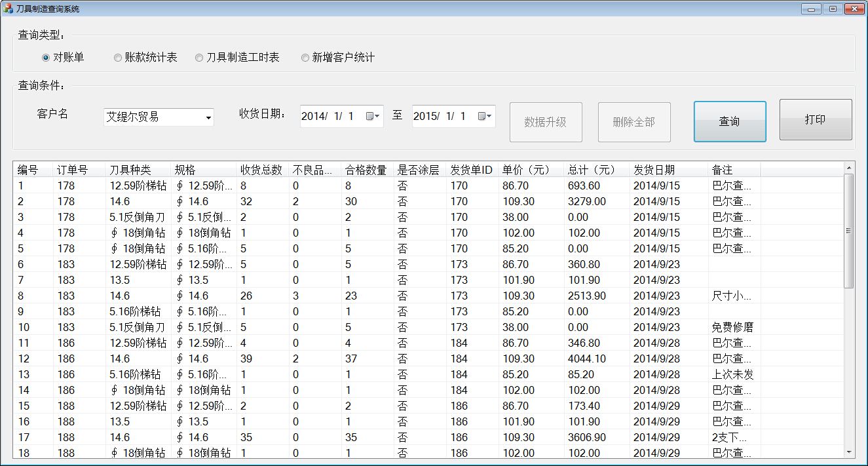Click the 发货日期 column header
Viewport: 868px width, 466px height.
[x=654, y=170]
